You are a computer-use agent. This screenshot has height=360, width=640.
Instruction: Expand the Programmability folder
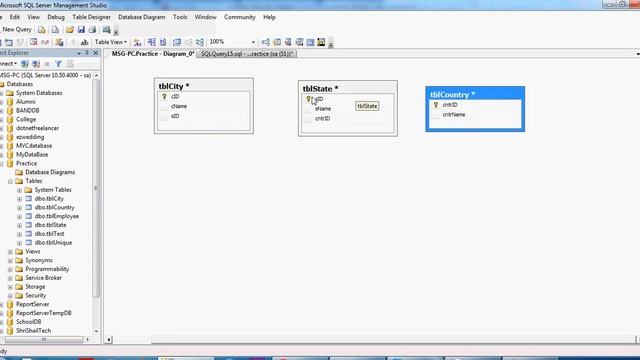(10, 269)
